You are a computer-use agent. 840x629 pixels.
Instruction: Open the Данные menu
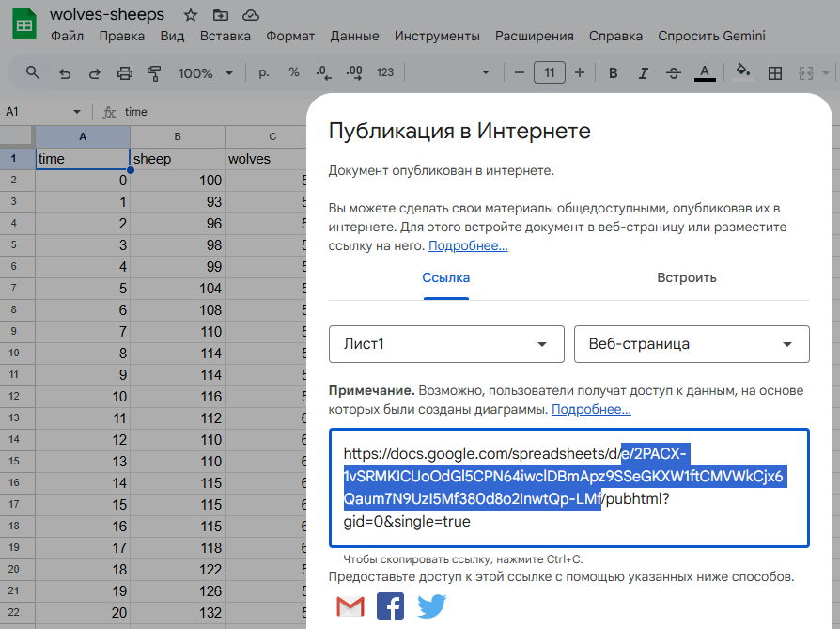tap(354, 36)
